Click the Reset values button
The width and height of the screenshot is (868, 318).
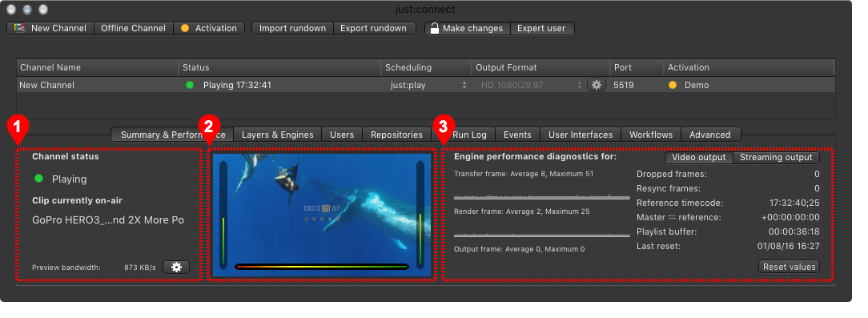coord(789,267)
